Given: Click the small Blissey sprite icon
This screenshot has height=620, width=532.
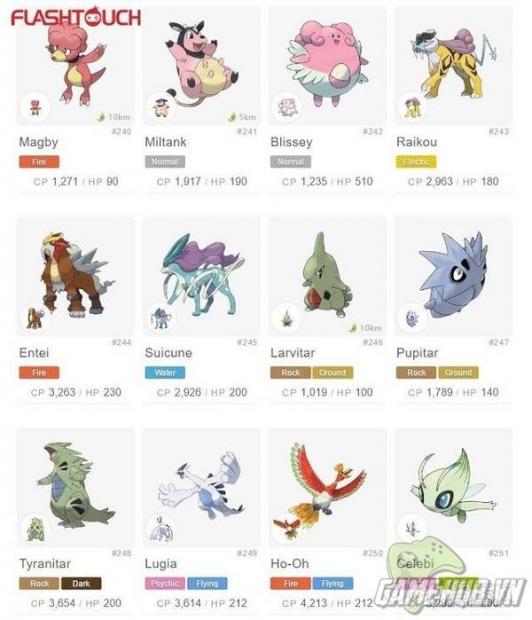Looking at the screenshot, I should [287, 107].
